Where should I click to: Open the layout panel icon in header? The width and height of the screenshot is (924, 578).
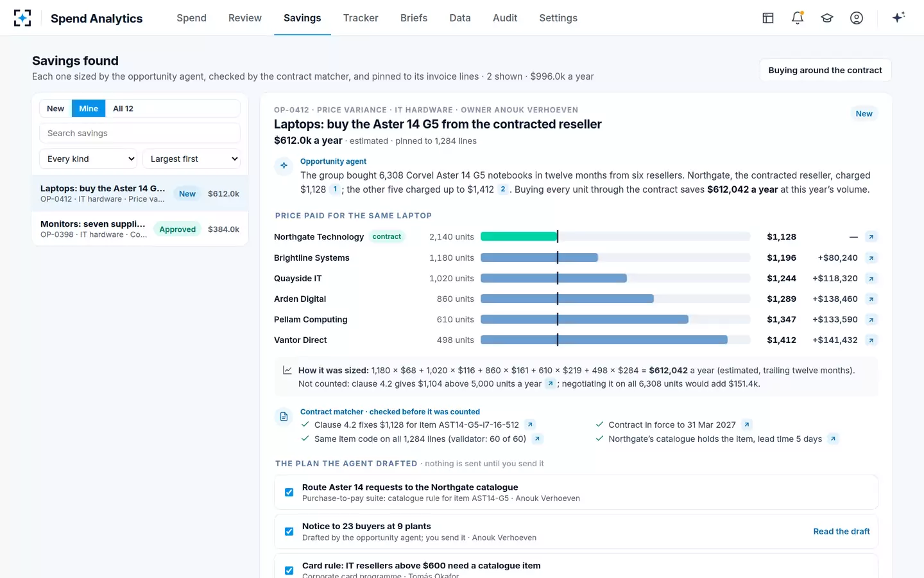pyautogui.click(x=768, y=18)
